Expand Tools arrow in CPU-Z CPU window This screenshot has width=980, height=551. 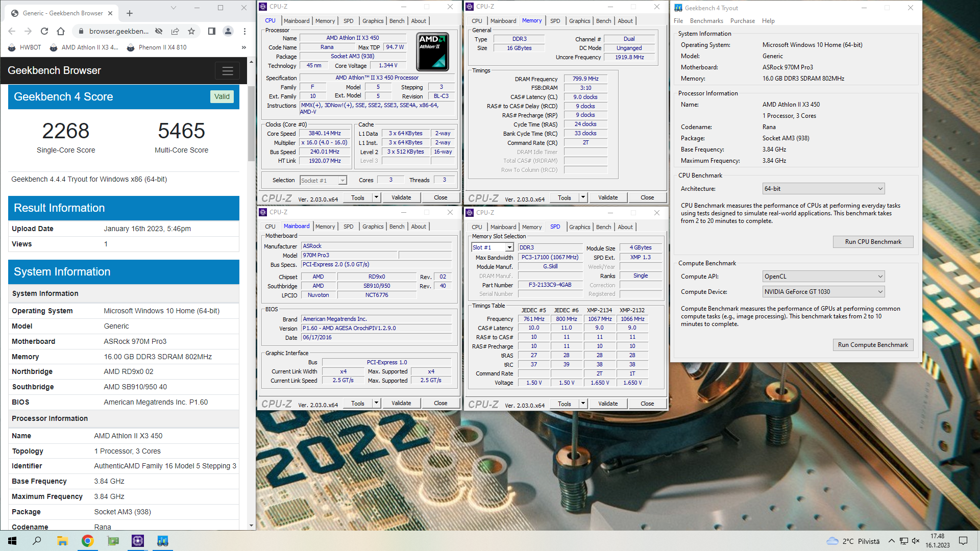click(x=376, y=197)
